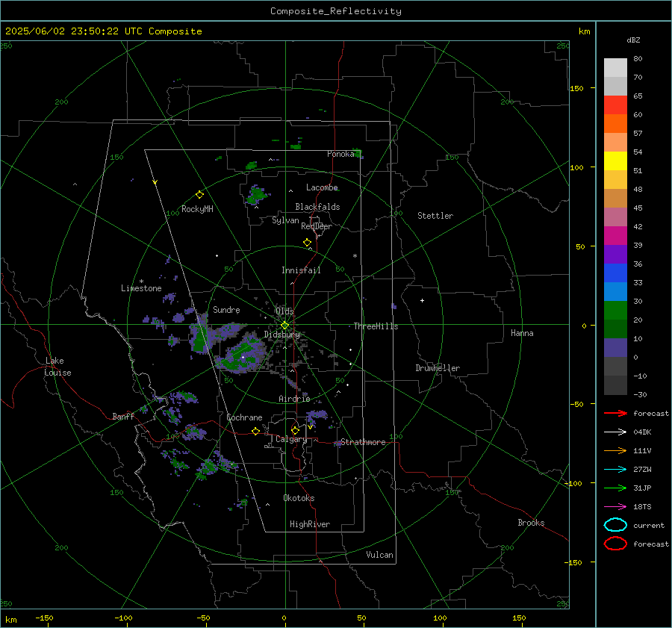Click the yellow diamond marker above Calgary
The width and height of the screenshot is (672, 628).
pos(295,430)
